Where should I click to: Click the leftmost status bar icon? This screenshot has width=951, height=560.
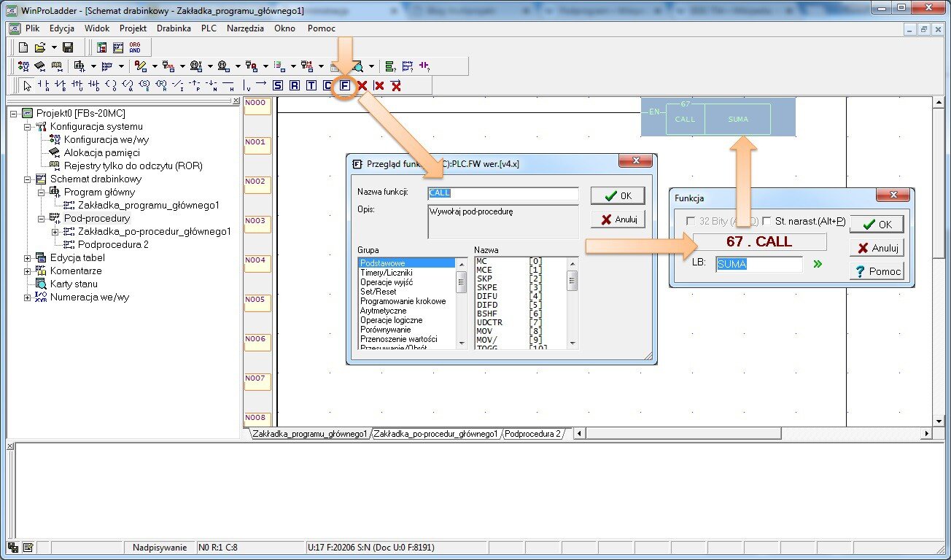point(12,547)
